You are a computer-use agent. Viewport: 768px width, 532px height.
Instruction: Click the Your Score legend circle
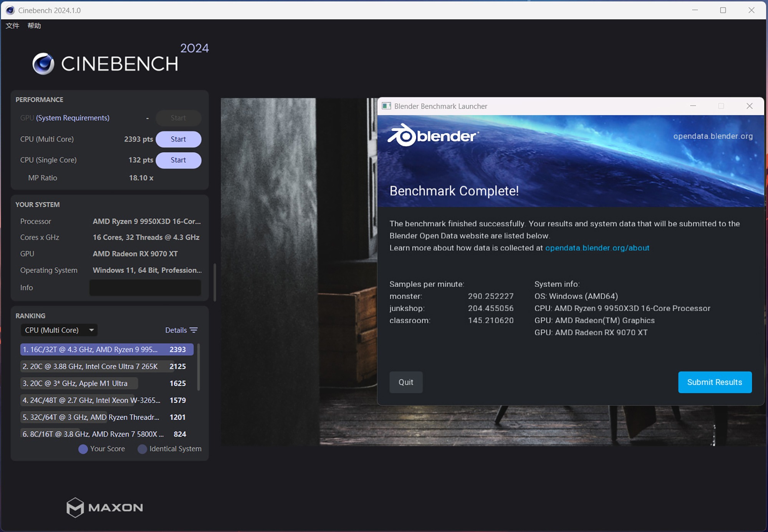[83, 449]
